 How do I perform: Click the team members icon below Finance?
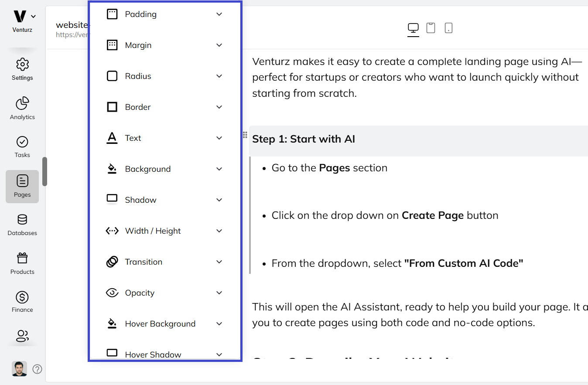pyautogui.click(x=22, y=336)
